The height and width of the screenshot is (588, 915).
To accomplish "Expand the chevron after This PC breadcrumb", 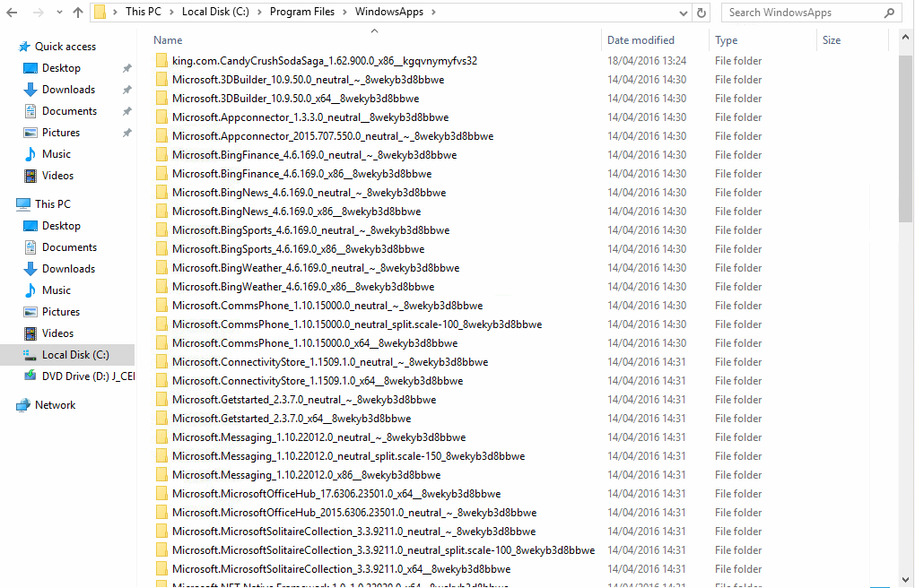I will click(171, 13).
